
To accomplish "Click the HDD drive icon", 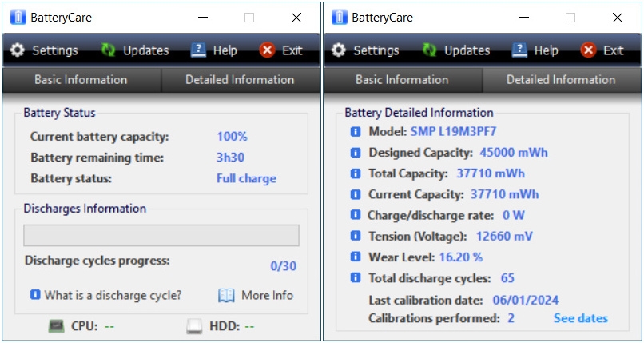I will (x=195, y=326).
